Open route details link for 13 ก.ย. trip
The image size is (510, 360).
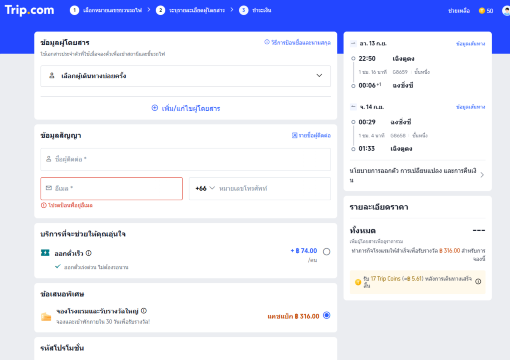pos(471,44)
